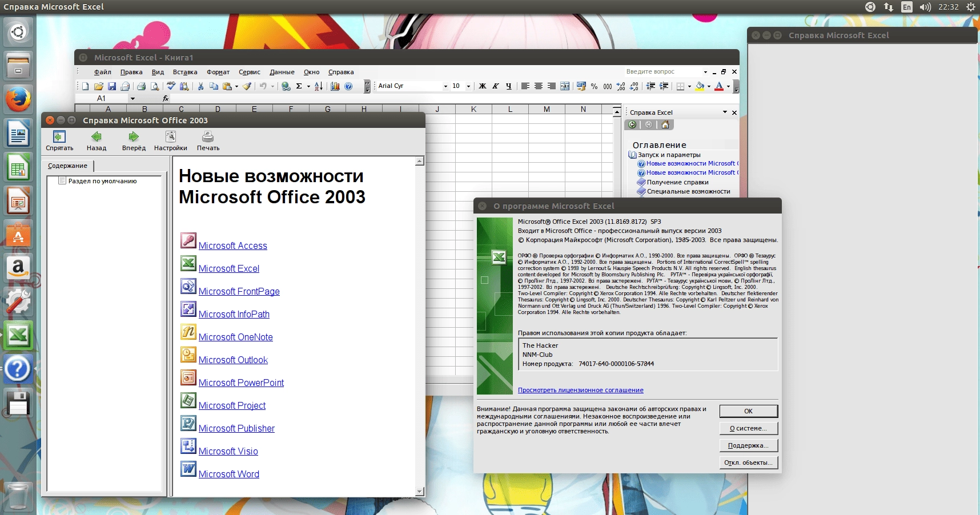Image resolution: width=980 pixels, height=515 pixels.
Task: Open the AutoSum functions dropdown arrow
Action: point(308,86)
